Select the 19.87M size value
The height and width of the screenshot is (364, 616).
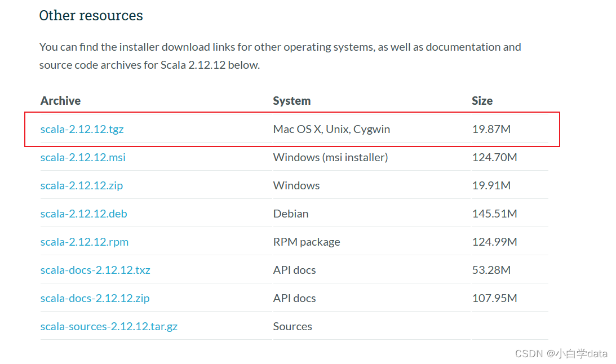[x=491, y=129]
